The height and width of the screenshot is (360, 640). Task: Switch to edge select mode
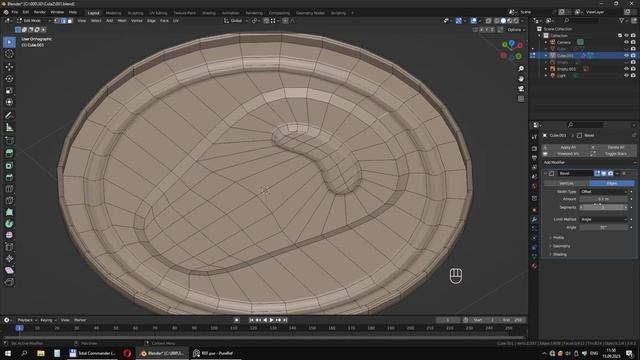(x=63, y=20)
